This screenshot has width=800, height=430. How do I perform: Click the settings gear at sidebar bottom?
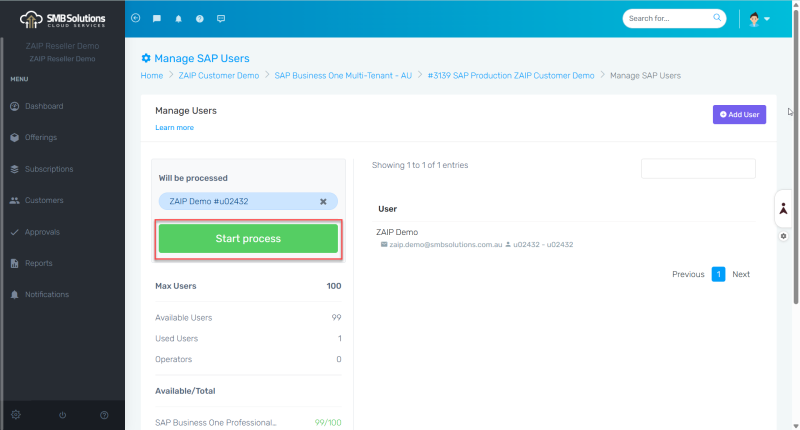[x=16, y=414]
